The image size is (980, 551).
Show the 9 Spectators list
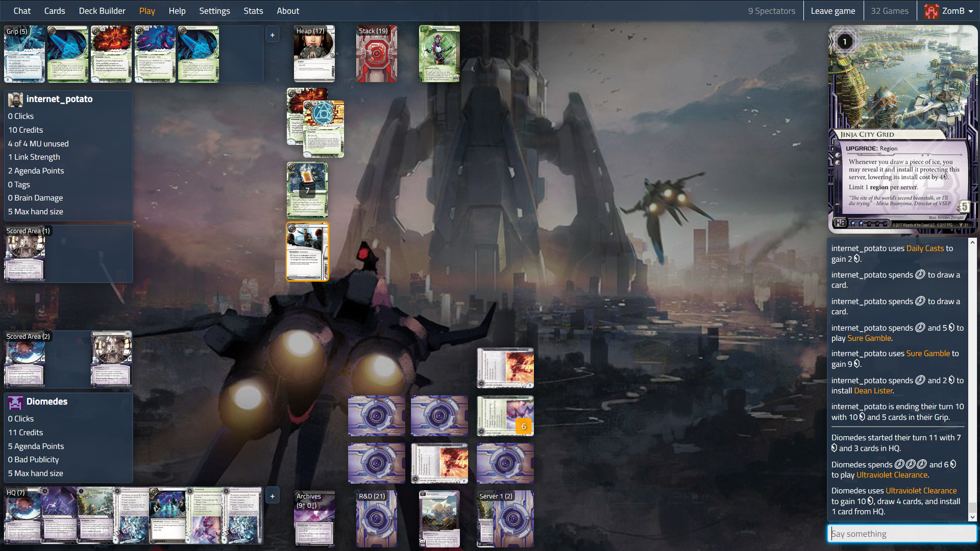pos(771,11)
